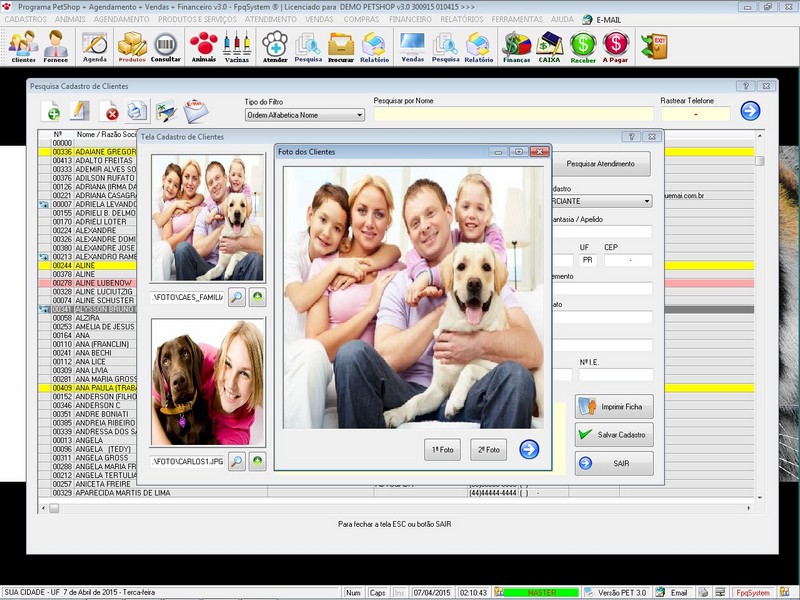Image resolution: width=800 pixels, height=600 pixels.
Task: Click the exit door icon in toolbar
Action: (x=654, y=46)
